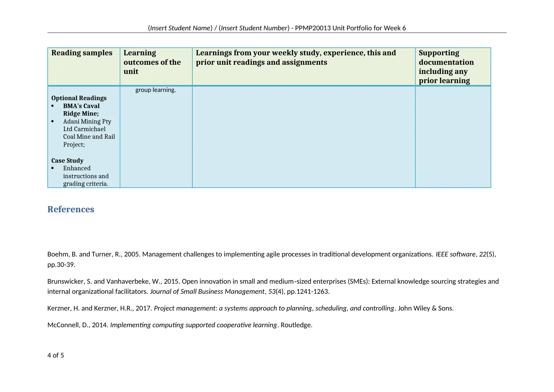Click 'IEEE software' italic journal title
554x392 pixels.
(x=455, y=254)
